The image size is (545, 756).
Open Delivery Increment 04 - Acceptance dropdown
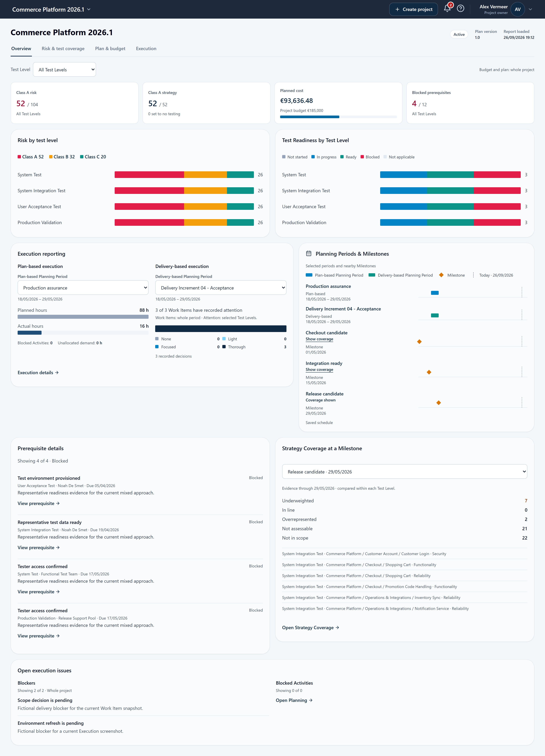coord(221,288)
